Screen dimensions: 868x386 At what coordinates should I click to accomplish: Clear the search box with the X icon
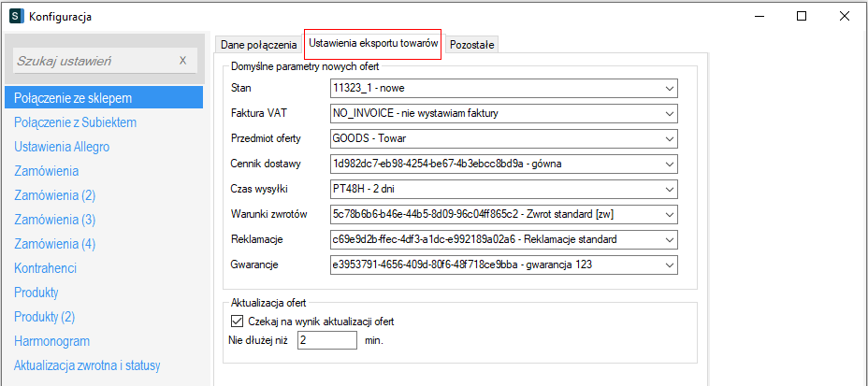pos(182,61)
